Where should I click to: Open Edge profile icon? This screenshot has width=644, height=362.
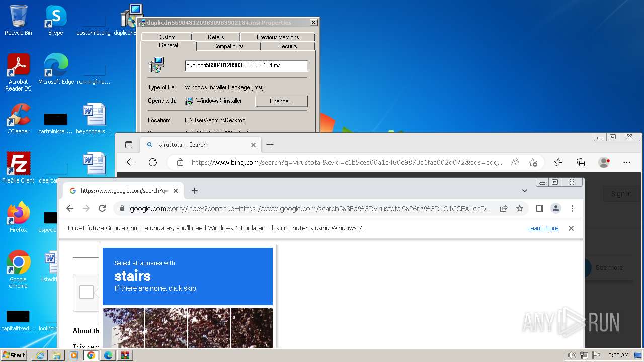pos(604,162)
